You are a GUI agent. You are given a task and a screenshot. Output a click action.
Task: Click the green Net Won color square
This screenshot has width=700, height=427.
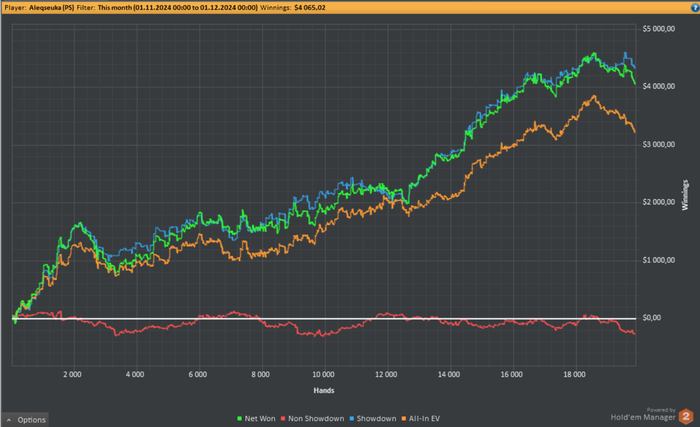(x=240, y=419)
